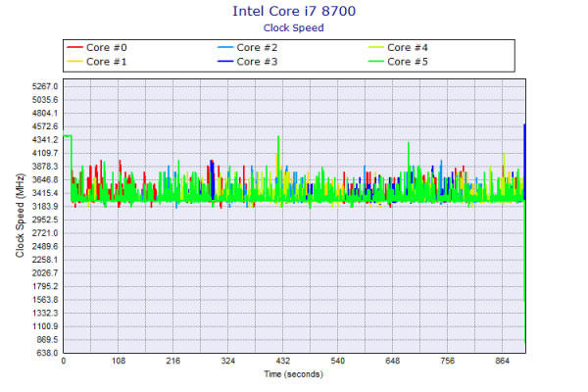Viewport: 588px width, 392px height.
Task: Click the 540 time axis tick
Action: pyautogui.click(x=338, y=361)
